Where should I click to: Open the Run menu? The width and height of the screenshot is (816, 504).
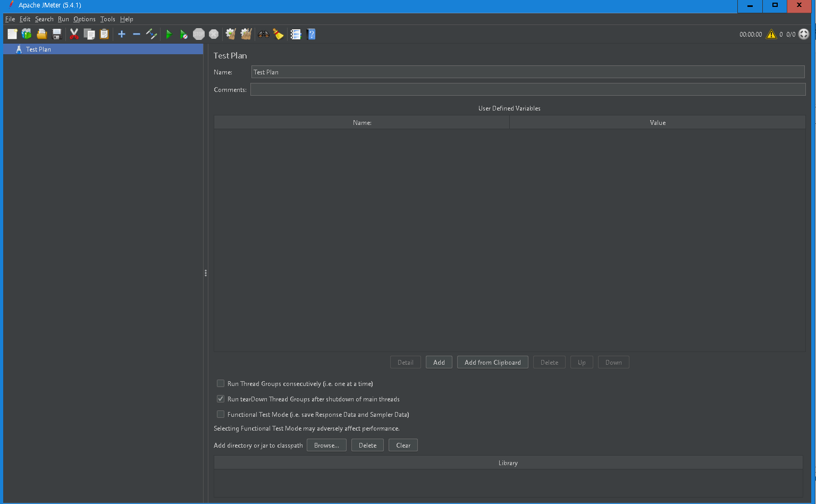[x=63, y=19]
